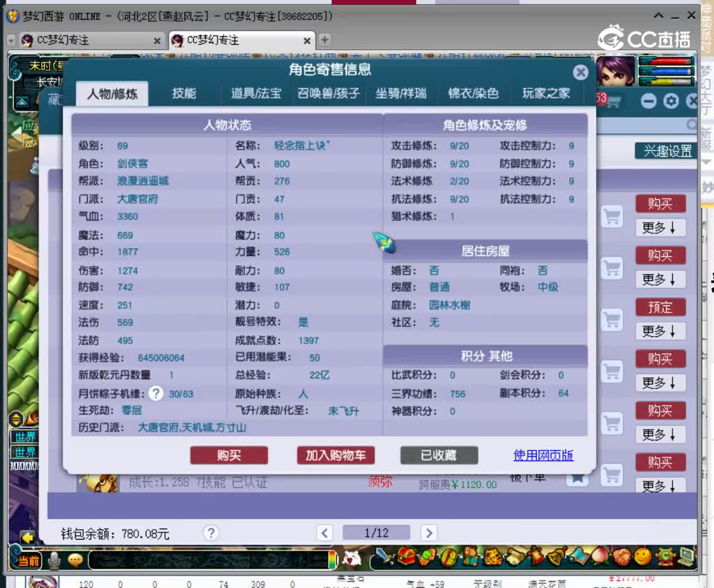
Task: Click the blue mana bar beside the avatar
Action: coord(667,71)
